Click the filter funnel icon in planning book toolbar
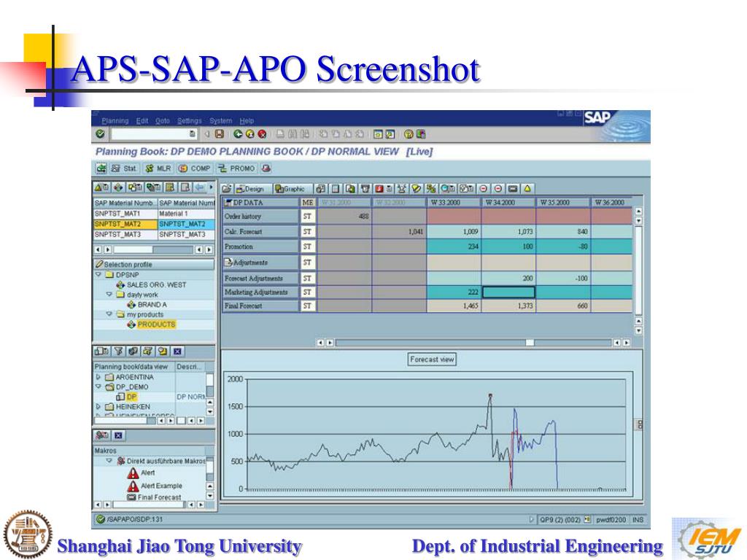This screenshot has height=560, width=747. tap(119, 351)
